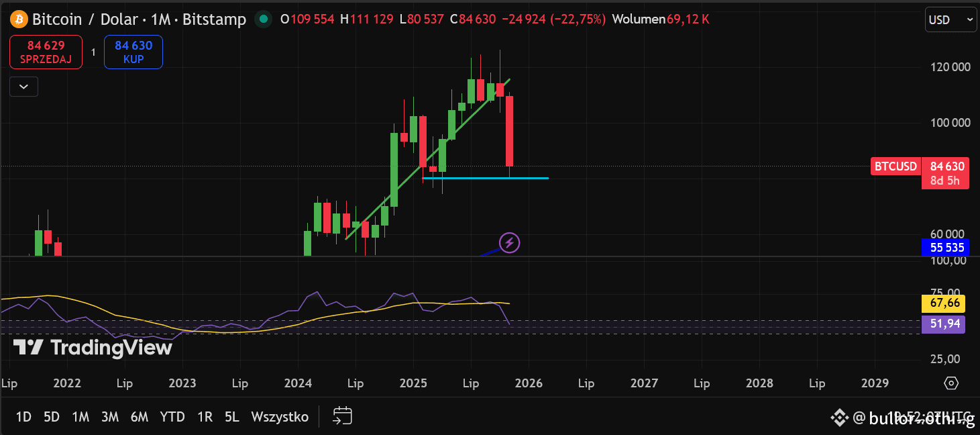Image resolution: width=980 pixels, height=435 pixels.
Task: Click the Bitcoin / Dolar symbol title
Action: [x=140, y=19]
